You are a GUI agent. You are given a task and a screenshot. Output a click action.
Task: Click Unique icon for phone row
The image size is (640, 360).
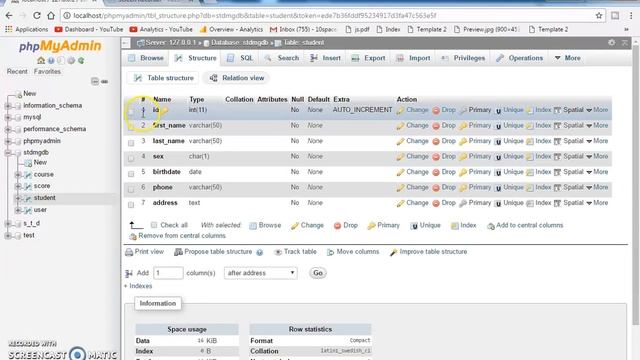coord(498,188)
